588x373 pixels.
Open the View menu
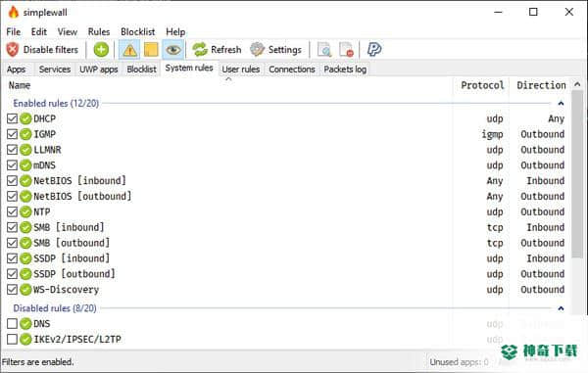67,32
